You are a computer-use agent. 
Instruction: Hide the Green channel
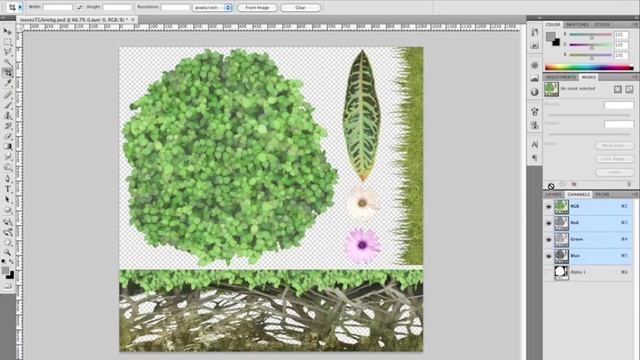pyautogui.click(x=549, y=240)
